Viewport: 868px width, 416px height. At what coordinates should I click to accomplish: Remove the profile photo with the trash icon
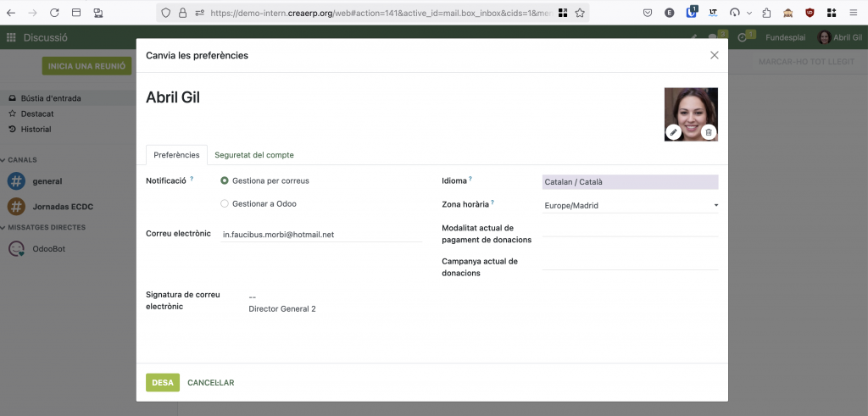click(x=709, y=131)
